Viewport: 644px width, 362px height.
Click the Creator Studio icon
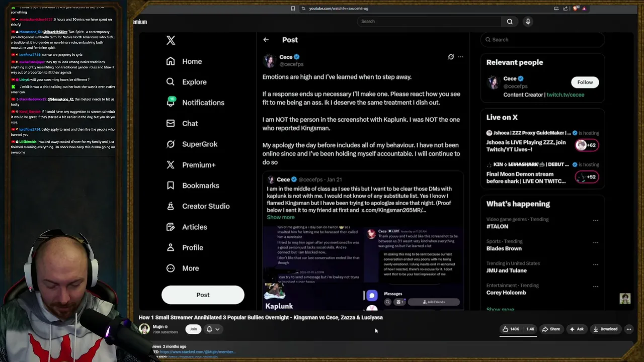171,206
